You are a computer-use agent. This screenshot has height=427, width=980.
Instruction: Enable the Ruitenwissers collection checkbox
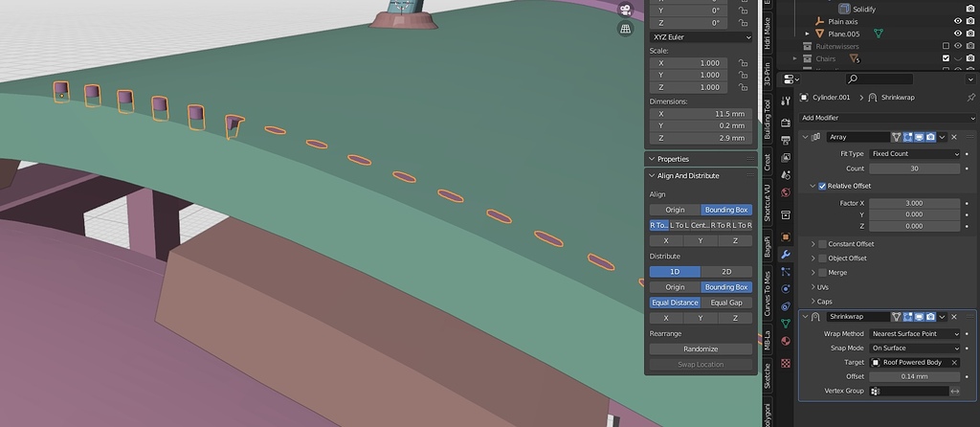pyautogui.click(x=946, y=46)
